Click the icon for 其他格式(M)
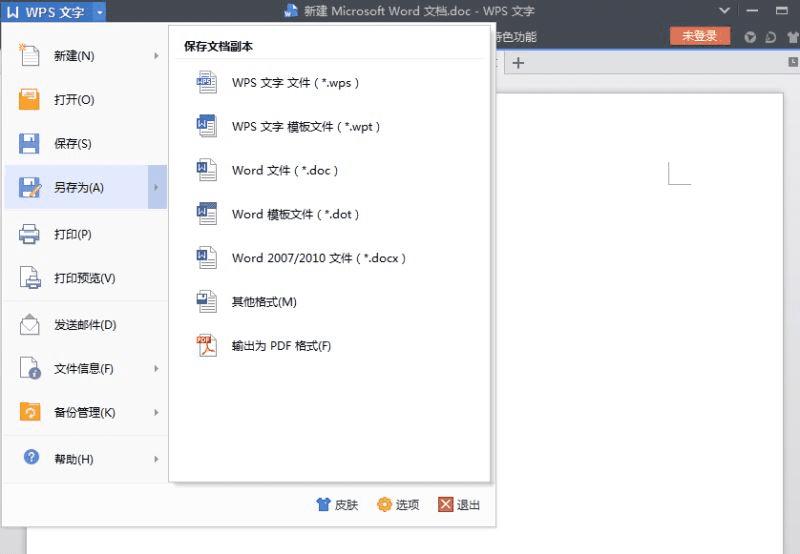The height and width of the screenshot is (554, 800). pyautogui.click(x=207, y=301)
